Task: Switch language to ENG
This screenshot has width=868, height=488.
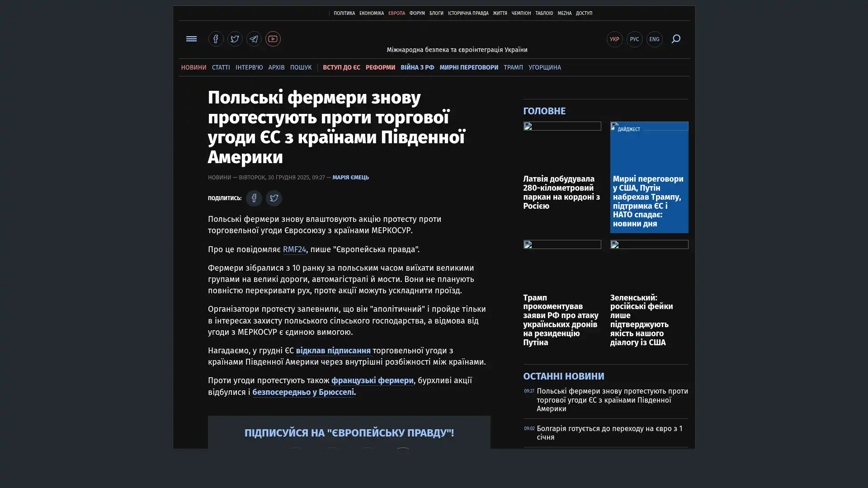Action: click(654, 39)
